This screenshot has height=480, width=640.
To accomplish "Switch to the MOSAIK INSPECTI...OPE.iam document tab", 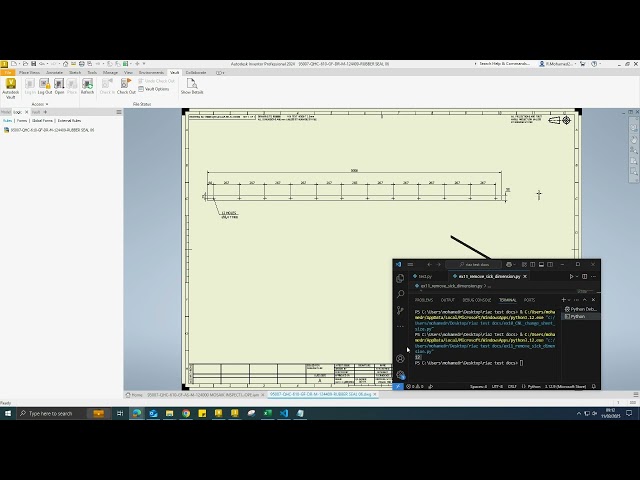I will pos(203,395).
